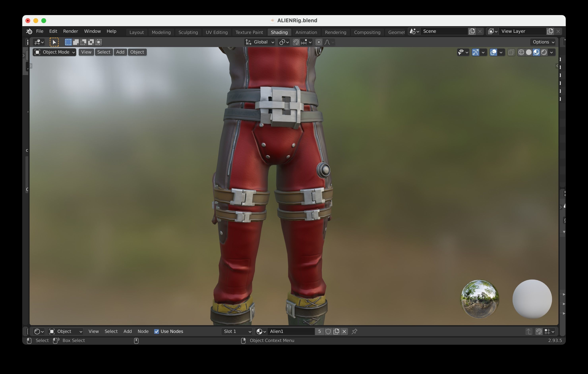Open the Global transform orientation dropdown

pyautogui.click(x=260, y=42)
